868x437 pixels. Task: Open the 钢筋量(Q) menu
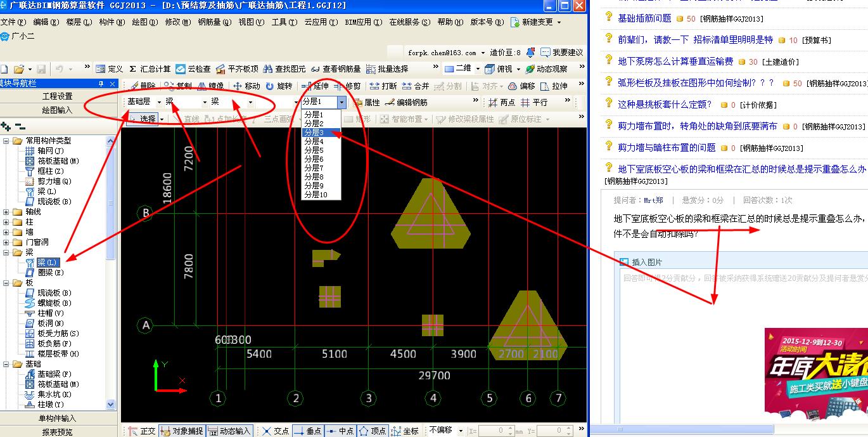(215, 22)
